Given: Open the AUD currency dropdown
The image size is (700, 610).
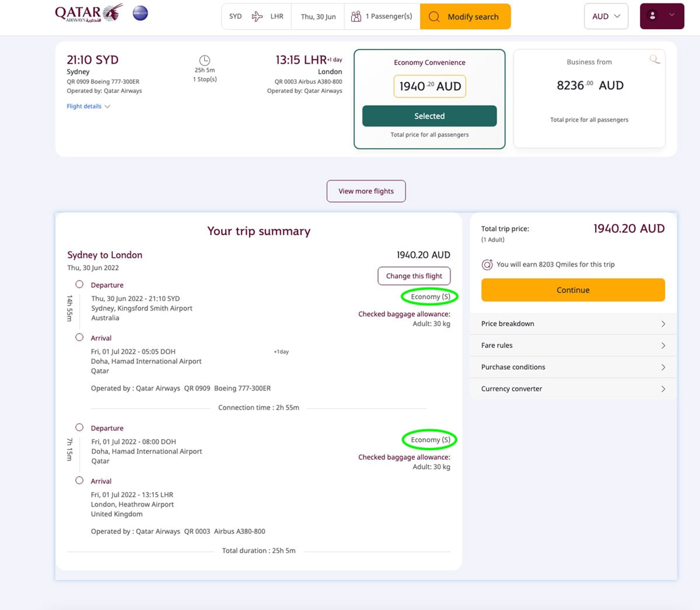Looking at the screenshot, I should (606, 16).
